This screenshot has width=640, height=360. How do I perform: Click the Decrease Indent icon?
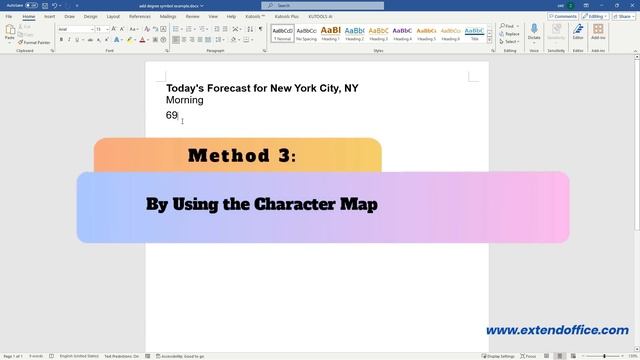tap(217, 29)
